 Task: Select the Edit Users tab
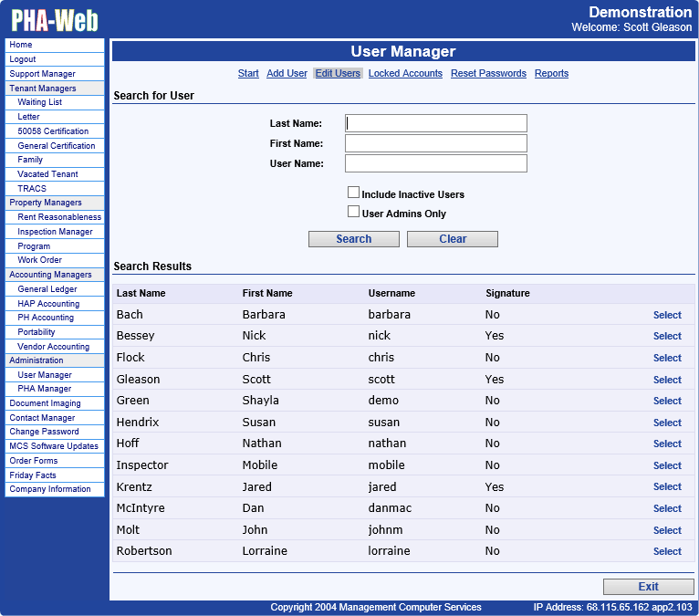coord(338,73)
